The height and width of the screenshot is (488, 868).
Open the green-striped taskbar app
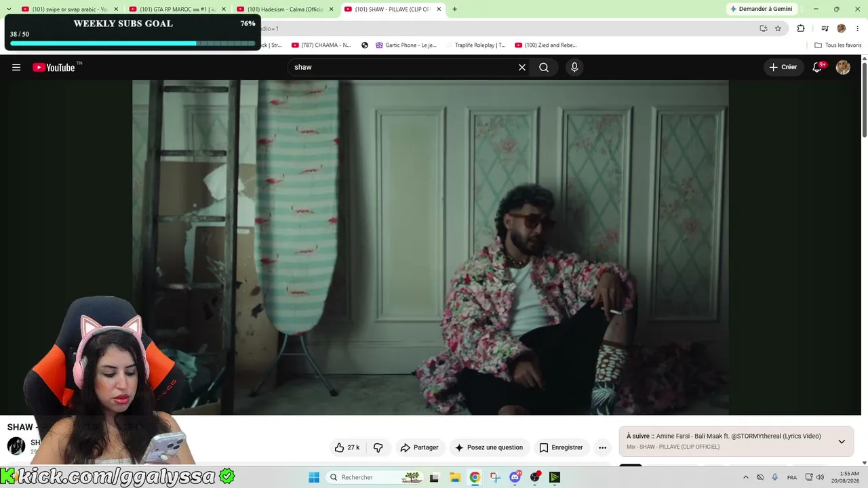pyautogui.click(x=555, y=477)
